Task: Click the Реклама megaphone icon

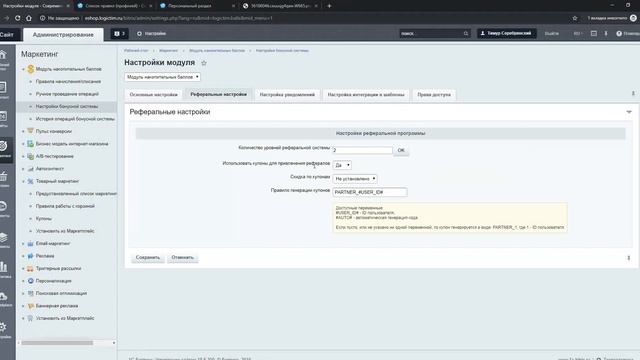Action: click(x=30, y=256)
